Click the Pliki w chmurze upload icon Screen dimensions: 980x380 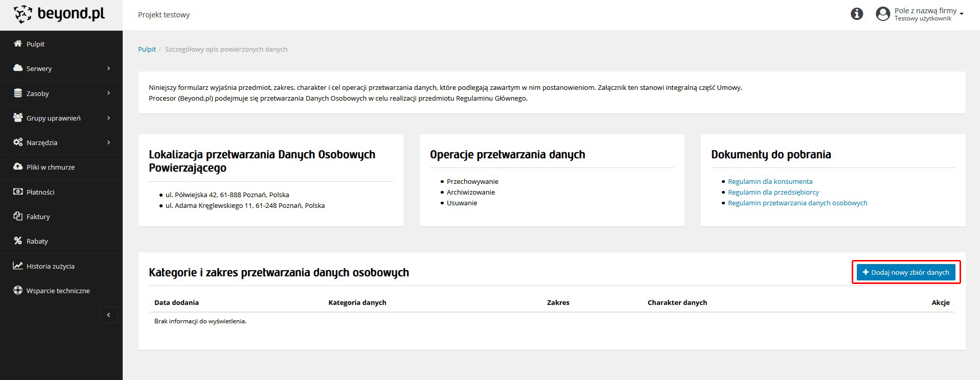tap(18, 167)
